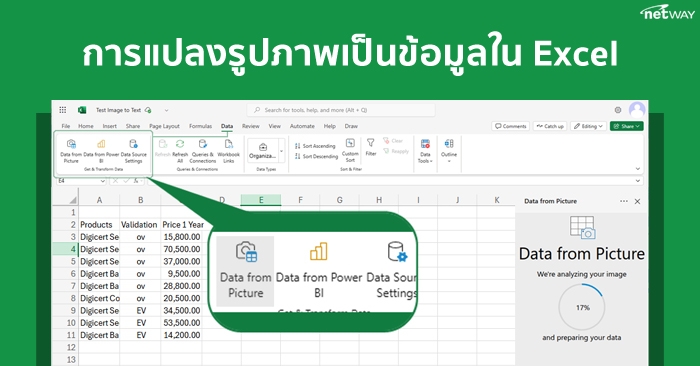700x366 pixels.
Task: Click the green Excel logo icon
Action: tap(82, 110)
